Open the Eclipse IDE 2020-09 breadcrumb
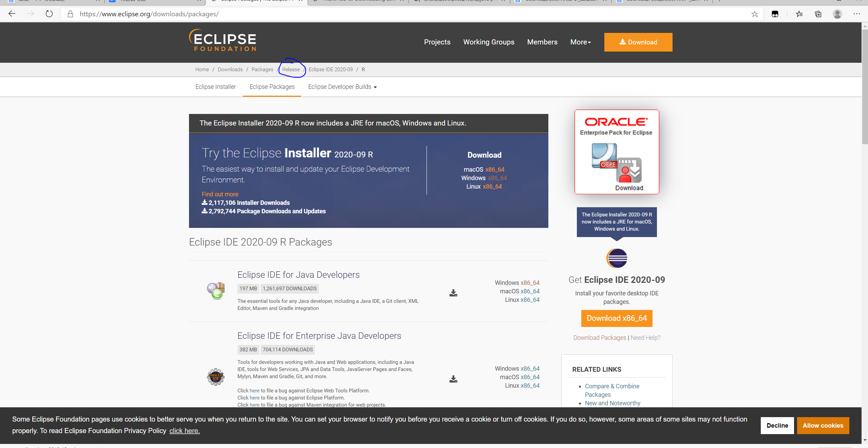The width and height of the screenshot is (868, 448). [x=331, y=70]
